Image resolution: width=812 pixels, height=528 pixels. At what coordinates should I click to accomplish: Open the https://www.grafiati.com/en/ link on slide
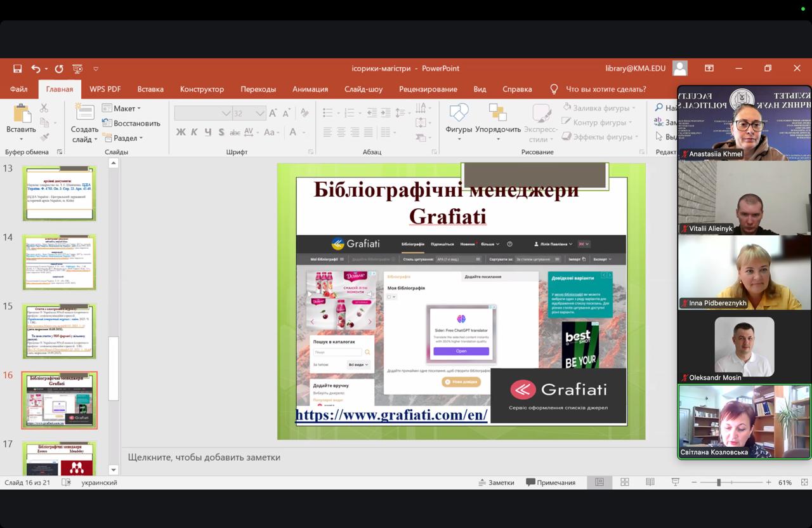point(391,415)
